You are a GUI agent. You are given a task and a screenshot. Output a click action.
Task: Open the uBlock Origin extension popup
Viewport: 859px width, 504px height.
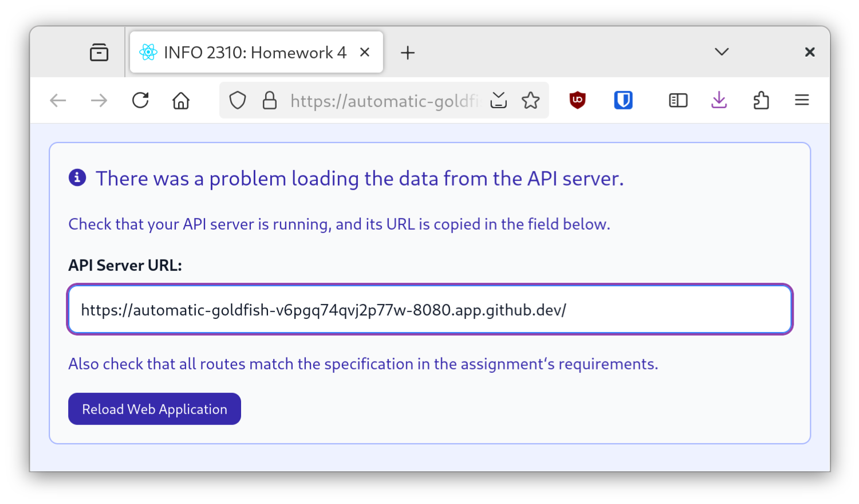(577, 100)
